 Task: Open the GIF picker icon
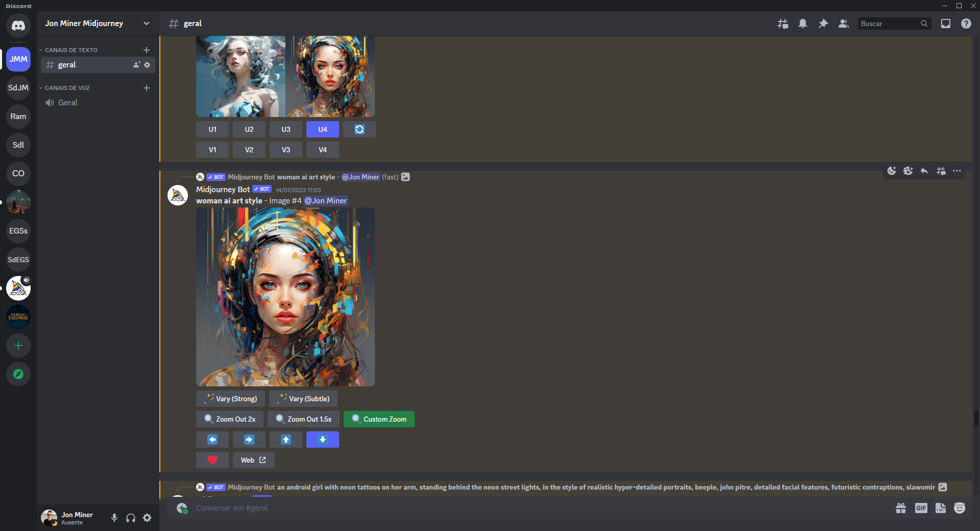(x=921, y=508)
